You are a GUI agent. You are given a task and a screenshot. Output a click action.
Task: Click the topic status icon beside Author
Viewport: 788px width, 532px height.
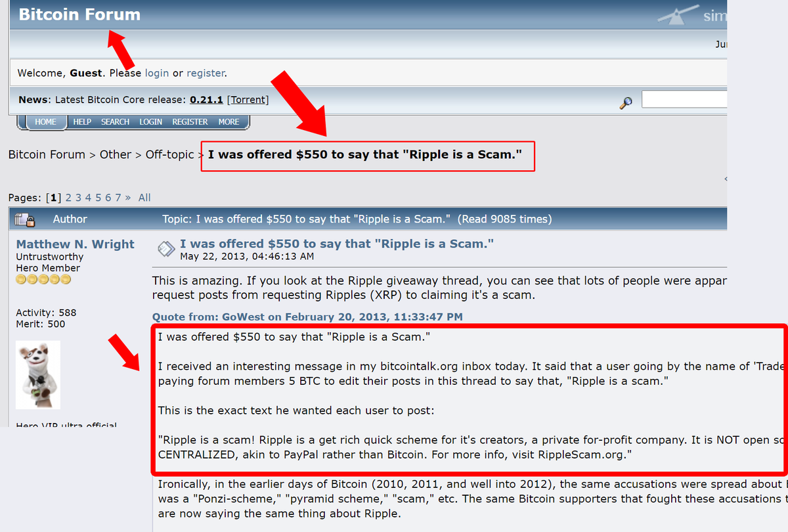(24, 219)
